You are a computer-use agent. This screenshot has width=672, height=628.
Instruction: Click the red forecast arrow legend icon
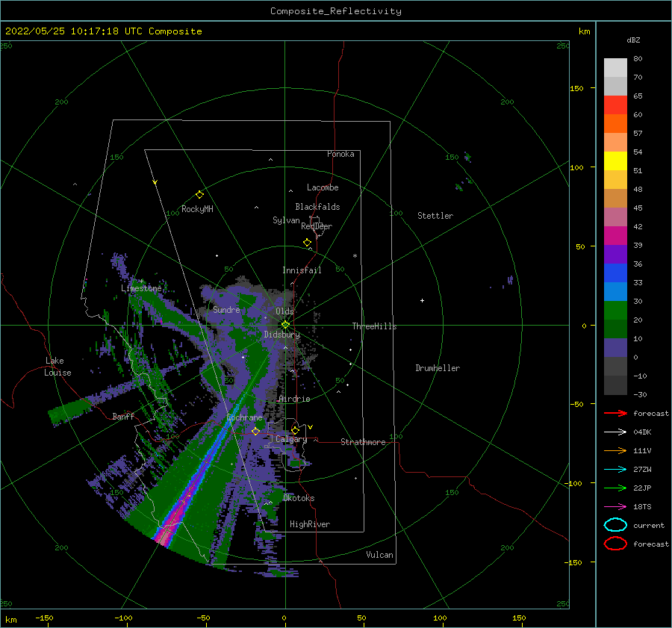click(615, 413)
